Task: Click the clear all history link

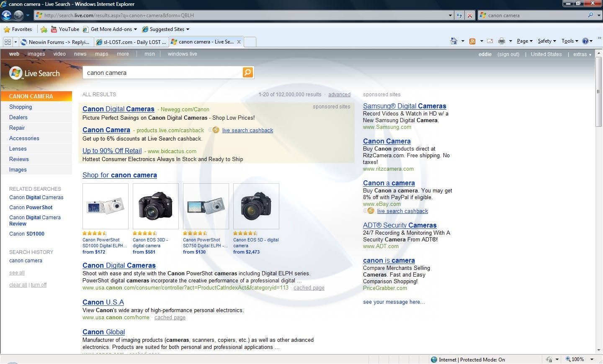Action: pyautogui.click(x=18, y=285)
